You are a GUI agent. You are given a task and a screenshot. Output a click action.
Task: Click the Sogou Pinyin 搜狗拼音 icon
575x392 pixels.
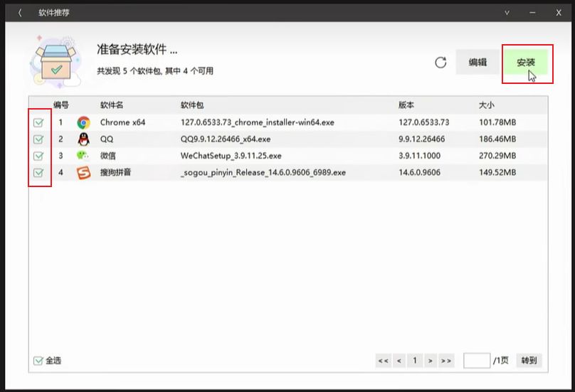(x=84, y=172)
